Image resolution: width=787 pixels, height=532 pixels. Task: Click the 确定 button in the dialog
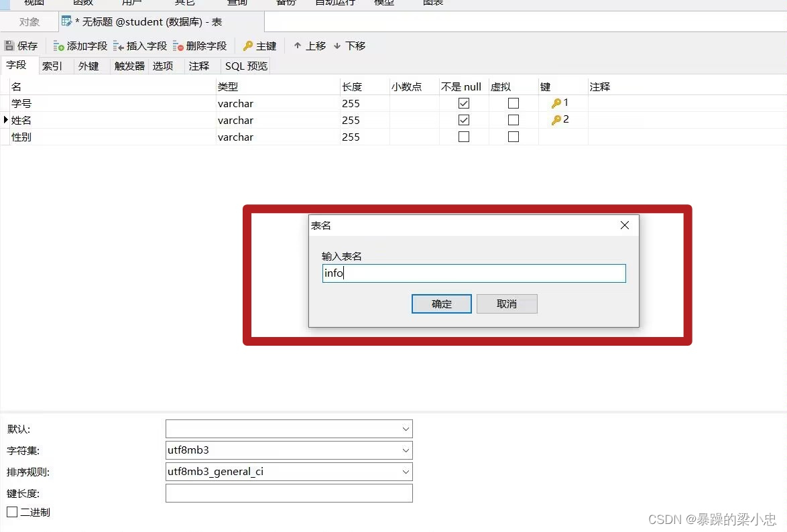[441, 304]
